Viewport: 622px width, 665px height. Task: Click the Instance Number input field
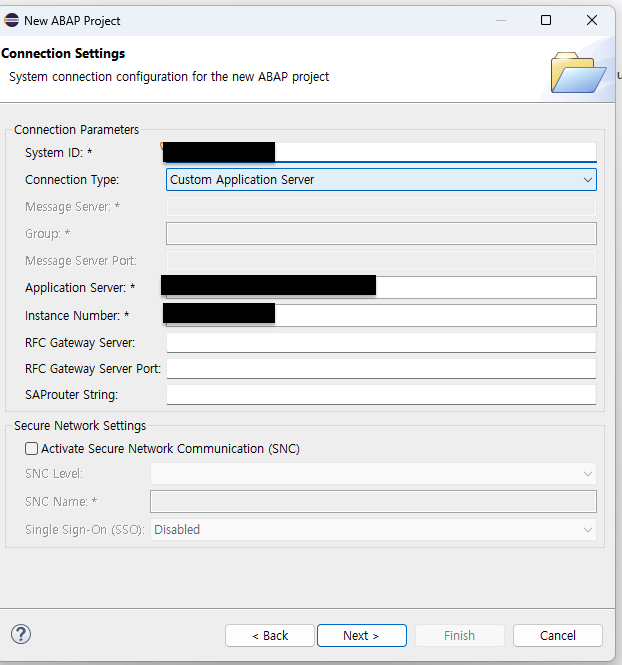pos(381,316)
